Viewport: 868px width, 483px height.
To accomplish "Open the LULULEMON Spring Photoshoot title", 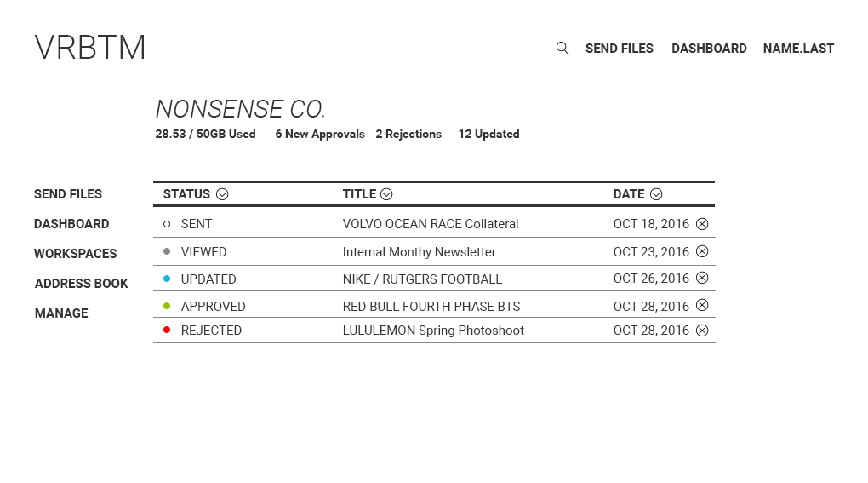I will click(433, 331).
